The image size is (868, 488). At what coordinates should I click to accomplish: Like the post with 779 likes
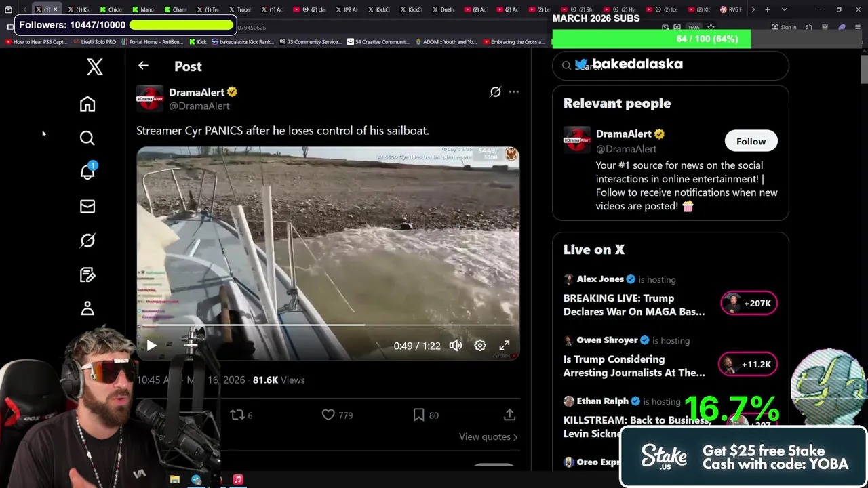coord(337,415)
